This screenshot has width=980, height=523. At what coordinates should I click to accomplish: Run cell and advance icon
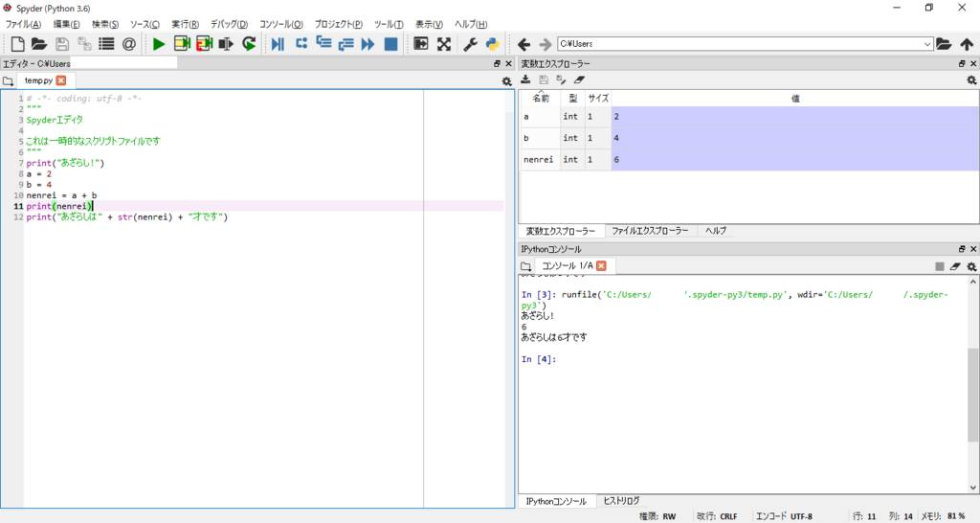point(205,44)
